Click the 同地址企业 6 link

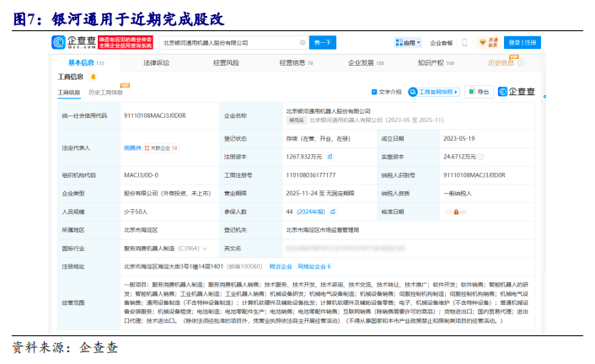(x=314, y=266)
